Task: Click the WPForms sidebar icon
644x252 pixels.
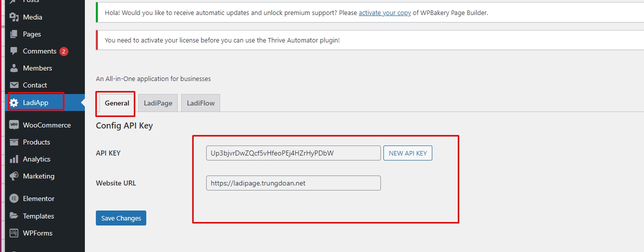Action: [14, 233]
